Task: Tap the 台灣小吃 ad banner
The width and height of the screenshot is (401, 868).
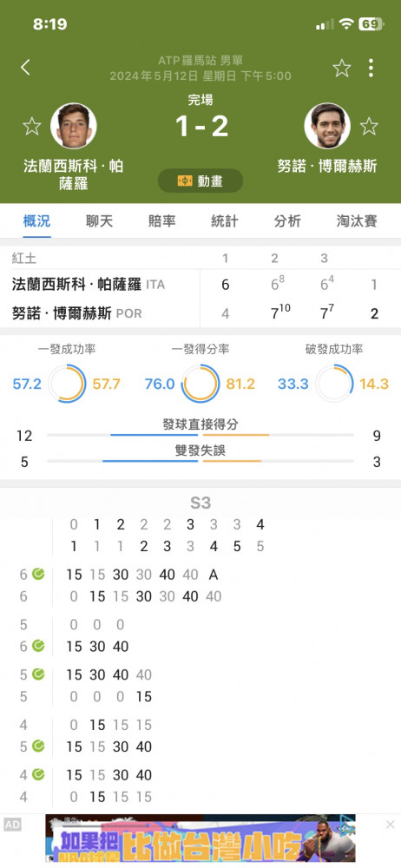Action: point(200,838)
